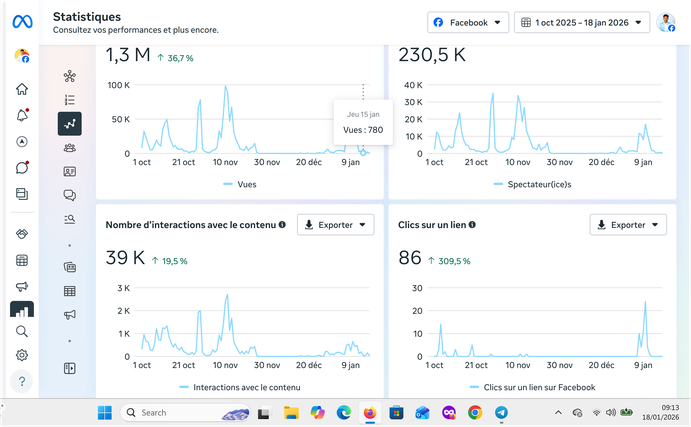Click the megaphone ads icon in main sidebar
This screenshot has width=691, height=427.
pos(22,286)
